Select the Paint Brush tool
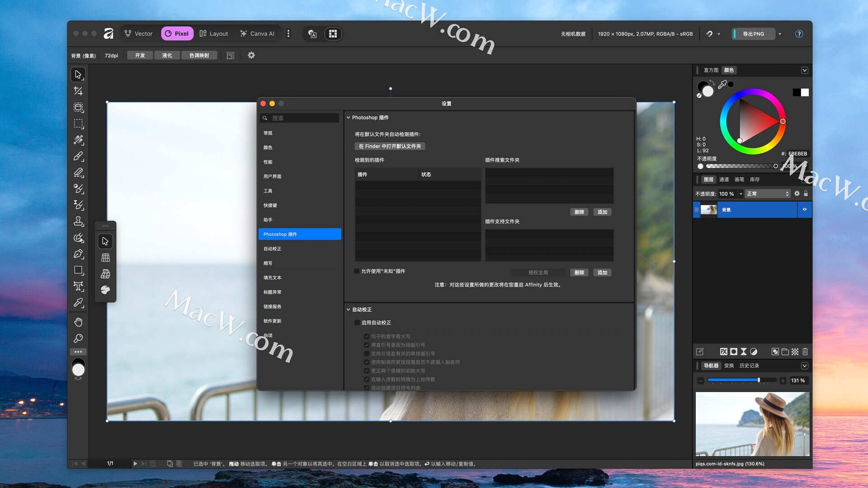This screenshot has height=488, width=868. point(78,156)
